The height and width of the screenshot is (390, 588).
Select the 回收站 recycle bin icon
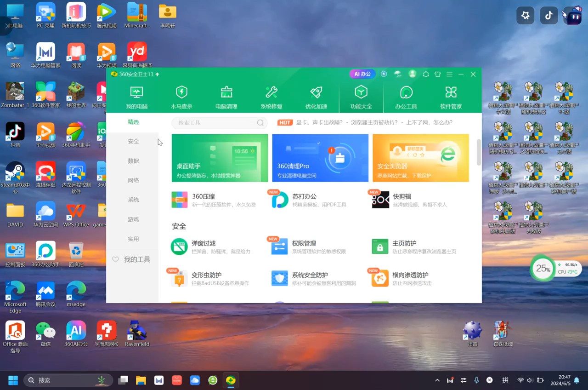(x=76, y=255)
